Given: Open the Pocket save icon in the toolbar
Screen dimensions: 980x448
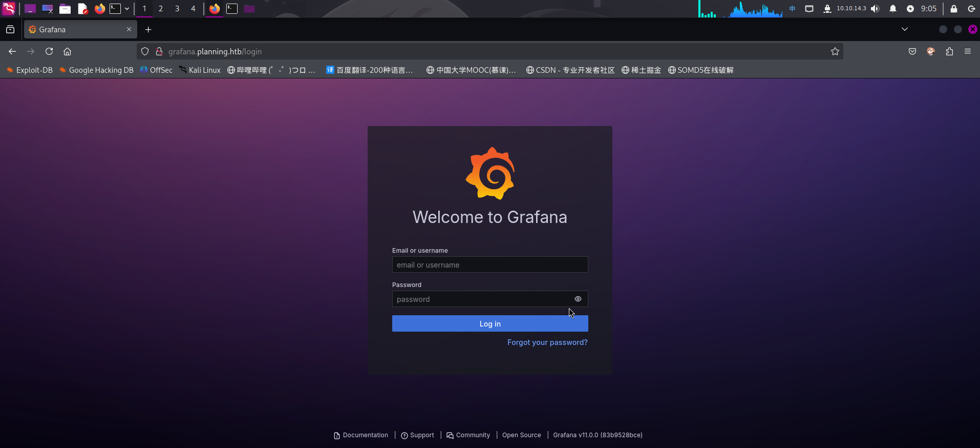Looking at the screenshot, I should click(x=912, y=51).
